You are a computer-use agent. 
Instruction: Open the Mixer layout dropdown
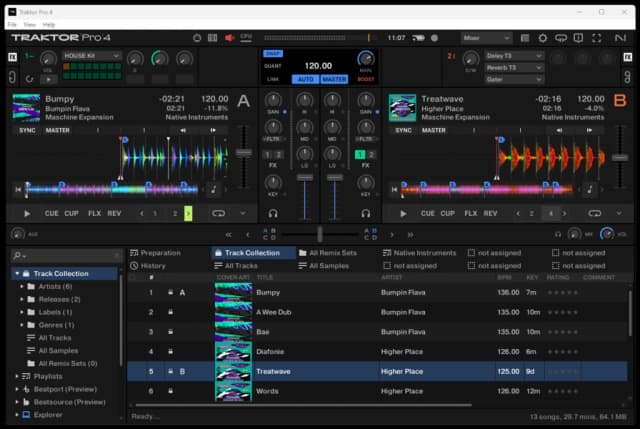[487, 38]
